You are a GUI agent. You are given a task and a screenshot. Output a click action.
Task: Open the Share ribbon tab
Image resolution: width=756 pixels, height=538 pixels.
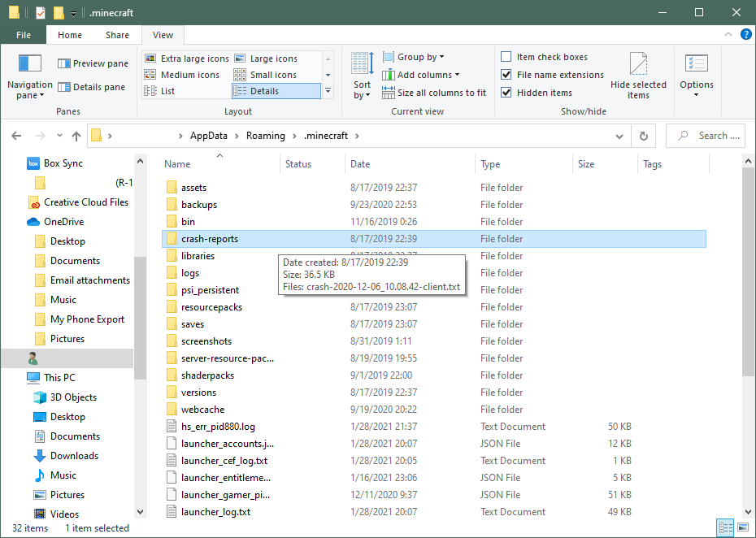click(117, 35)
